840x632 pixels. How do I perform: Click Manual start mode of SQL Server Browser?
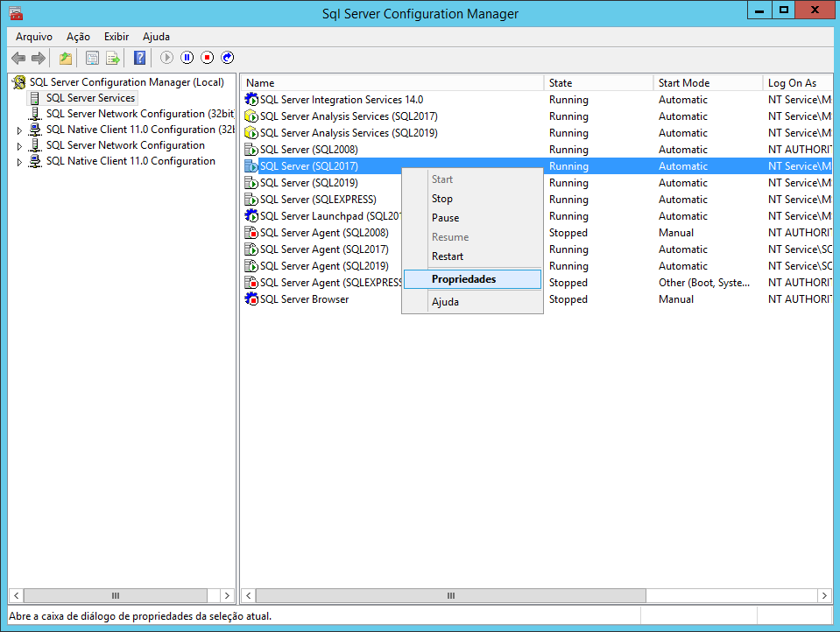[x=676, y=298]
